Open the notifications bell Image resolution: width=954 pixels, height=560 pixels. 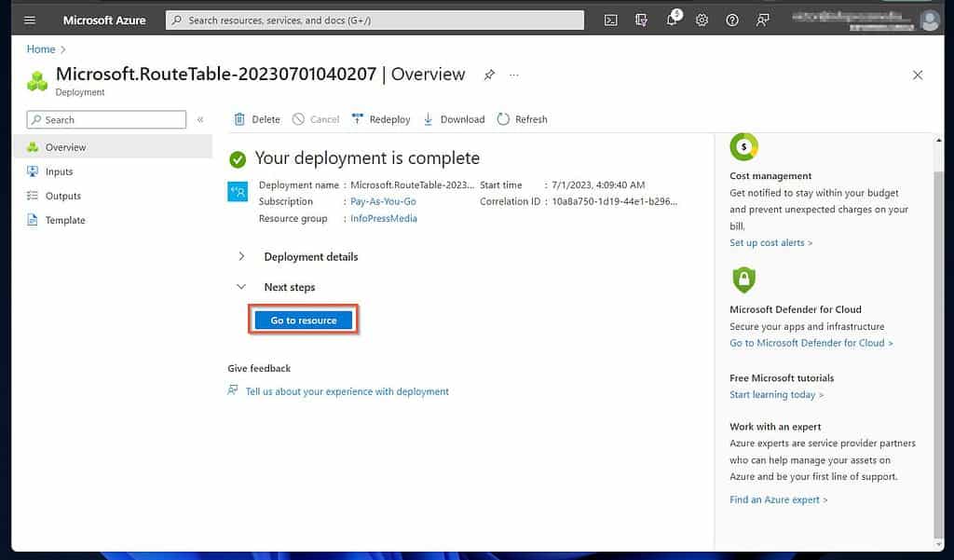[672, 20]
